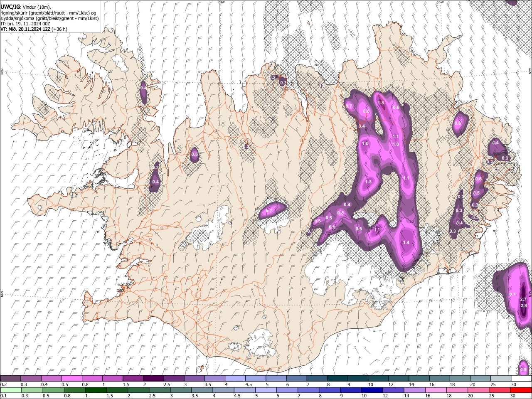Click the 1.8 snowfall value on the map
Viewport: 532px width, 399px height.
tap(380, 103)
